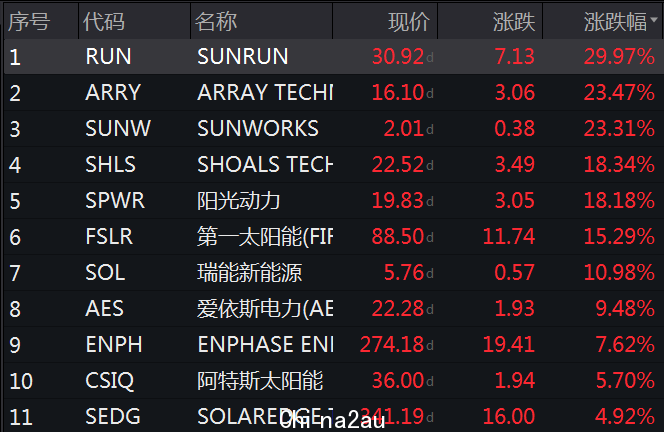The image size is (664, 432).
Task: Click percentage 7.62% for ENPH
Action: point(625,344)
